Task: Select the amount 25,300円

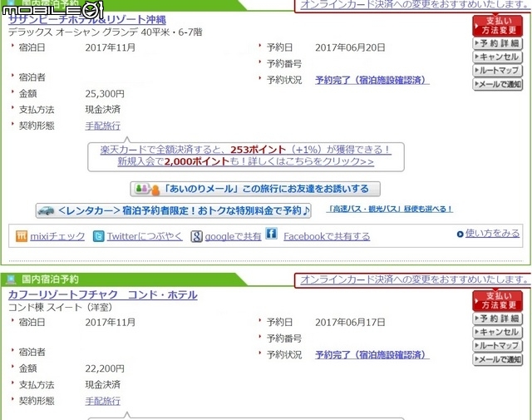Action: pos(105,94)
